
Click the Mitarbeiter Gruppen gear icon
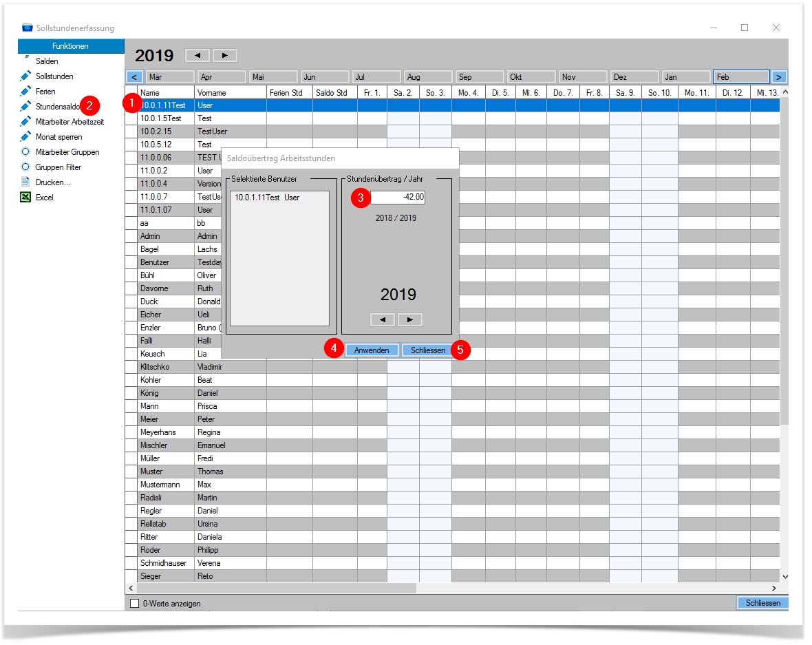point(25,152)
